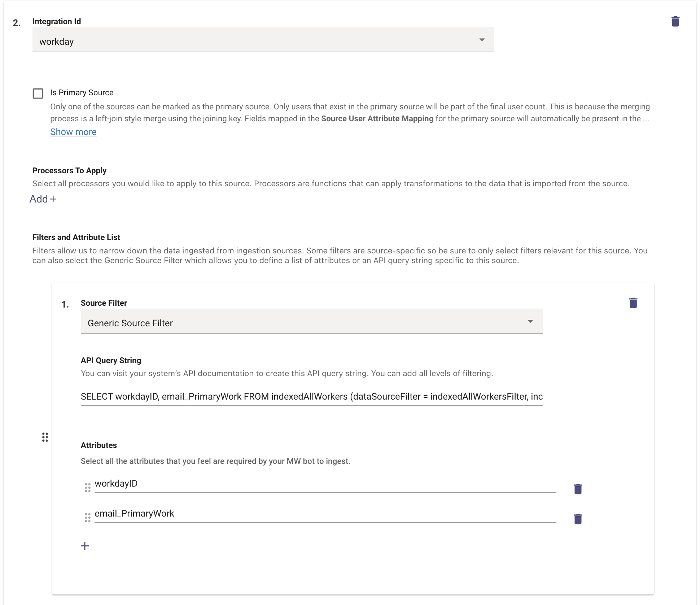
Task: Grab the source filter drag handle
Action: point(45,437)
